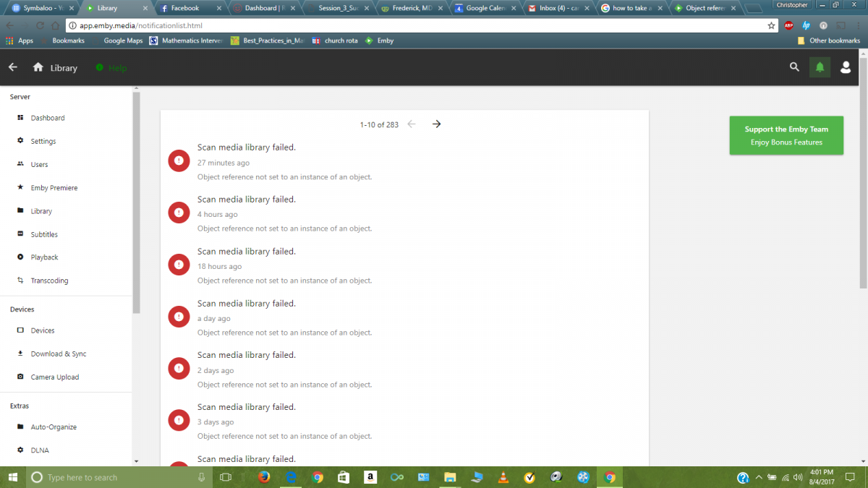Open the church rota bookmark
Screen dimensions: 868x488
(335, 41)
